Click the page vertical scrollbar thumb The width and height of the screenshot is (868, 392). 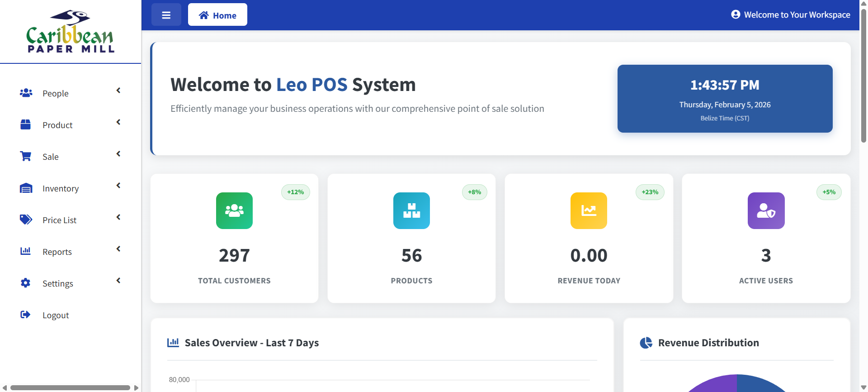click(x=863, y=76)
